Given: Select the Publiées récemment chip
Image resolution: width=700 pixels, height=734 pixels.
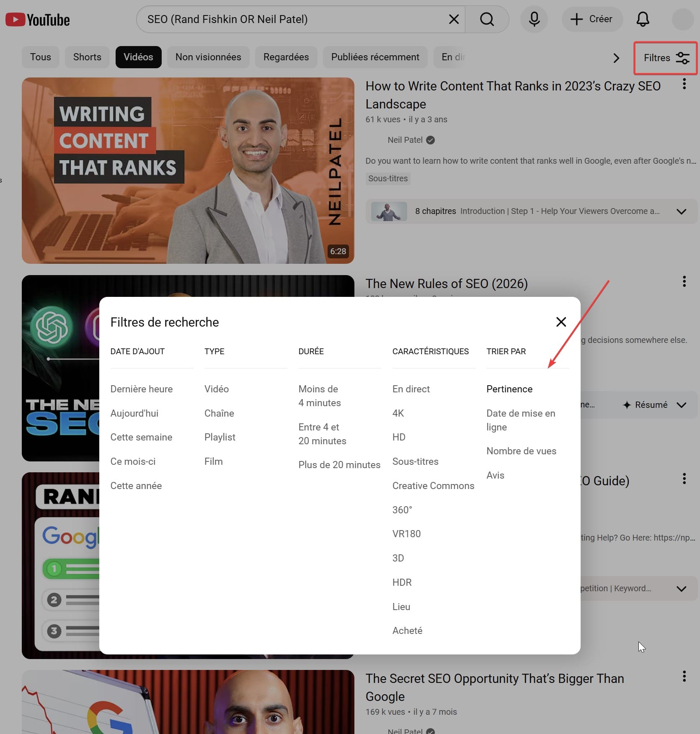Looking at the screenshot, I should pyautogui.click(x=375, y=57).
